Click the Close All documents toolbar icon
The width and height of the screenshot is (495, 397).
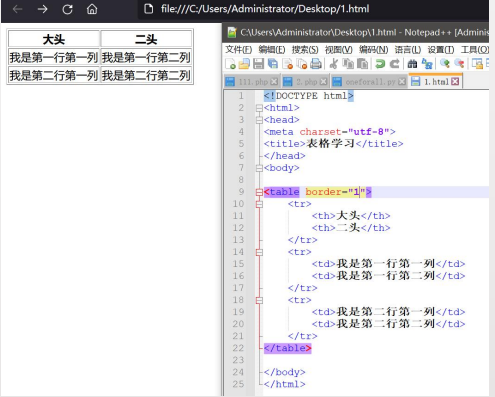point(301,63)
